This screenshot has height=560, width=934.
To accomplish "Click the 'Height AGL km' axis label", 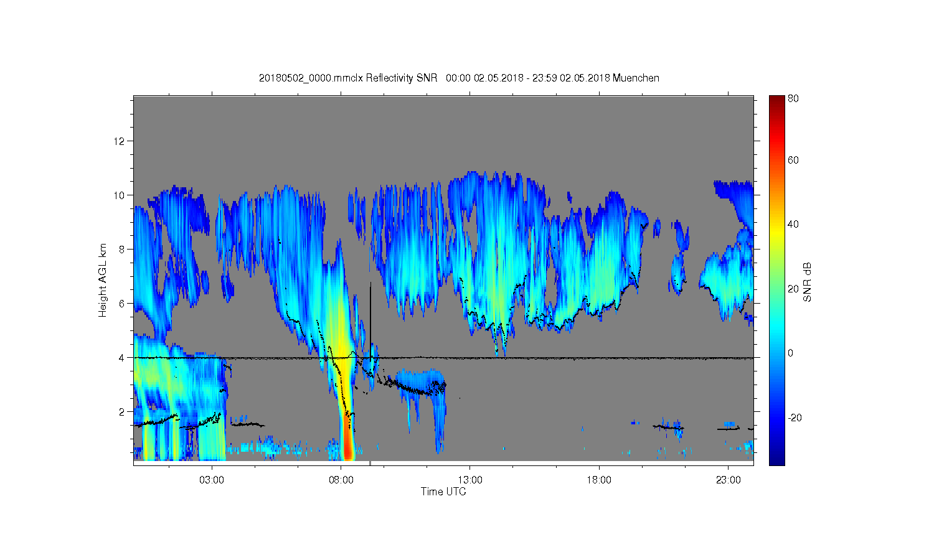I will pyautogui.click(x=102, y=280).
